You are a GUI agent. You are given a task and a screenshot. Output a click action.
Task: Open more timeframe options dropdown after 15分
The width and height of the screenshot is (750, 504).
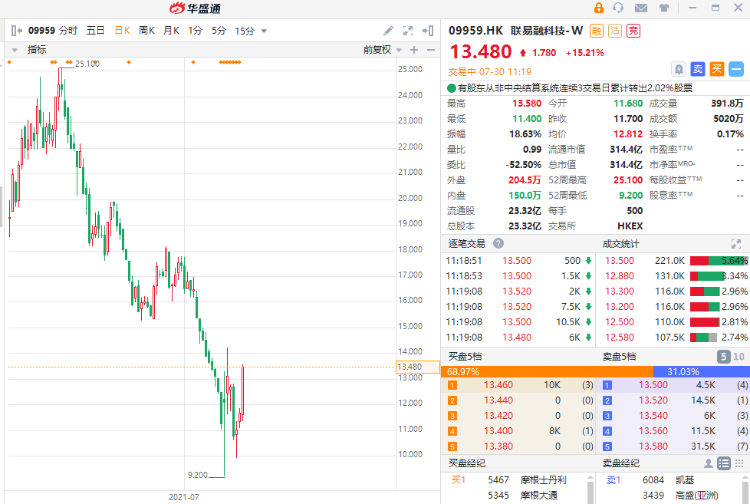[x=264, y=32]
